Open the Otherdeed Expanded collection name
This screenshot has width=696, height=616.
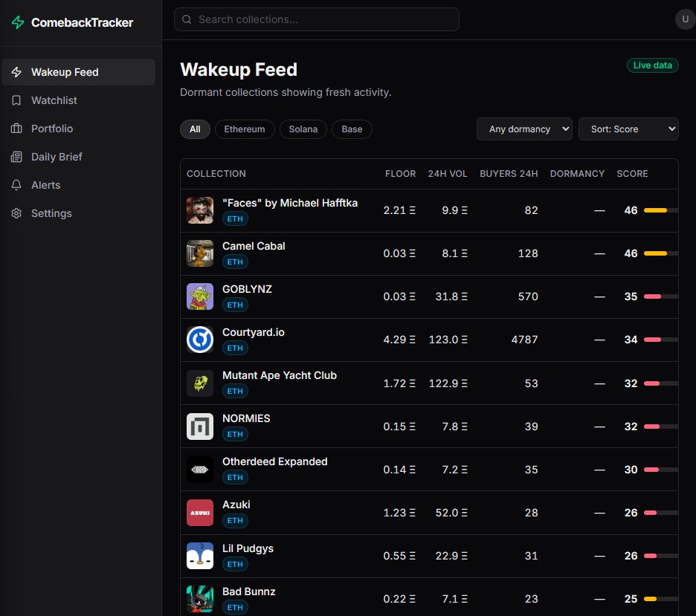[x=275, y=461]
